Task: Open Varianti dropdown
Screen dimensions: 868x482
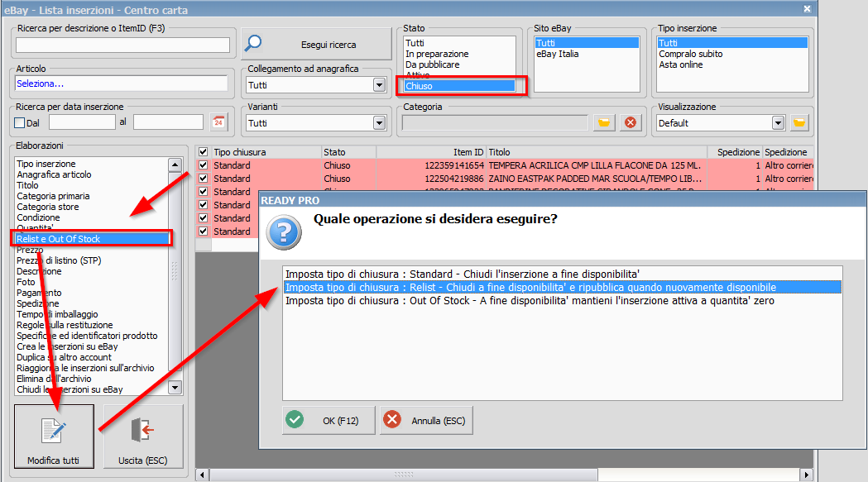Action: [x=379, y=123]
